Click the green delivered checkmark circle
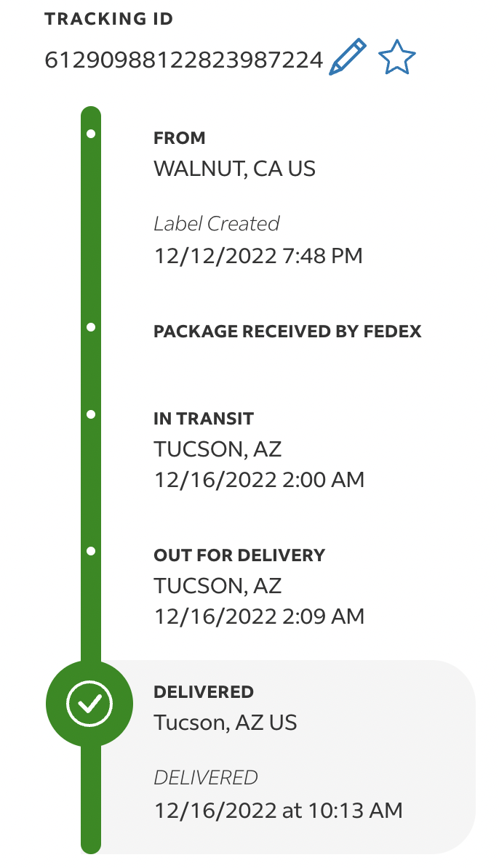The height and width of the screenshot is (868, 499). coord(89,704)
